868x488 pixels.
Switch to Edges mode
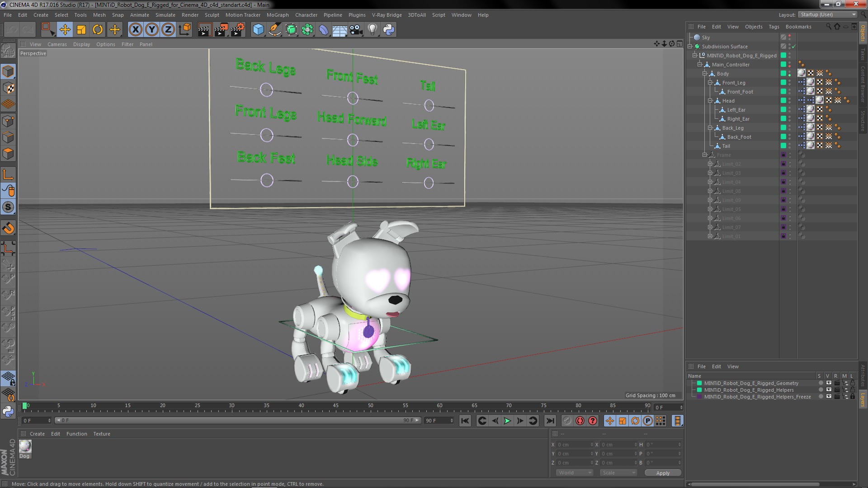(8, 137)
